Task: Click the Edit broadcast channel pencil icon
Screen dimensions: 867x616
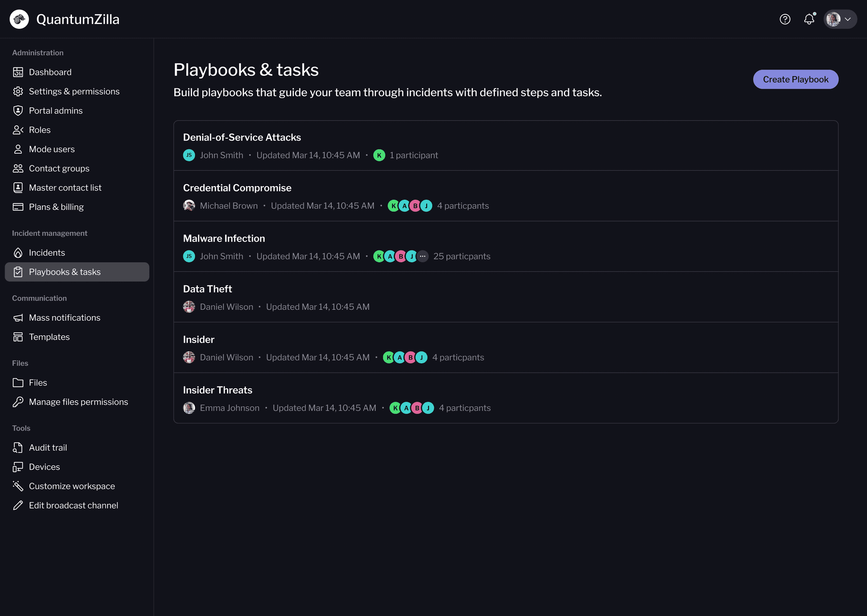Action: [18, 506]
